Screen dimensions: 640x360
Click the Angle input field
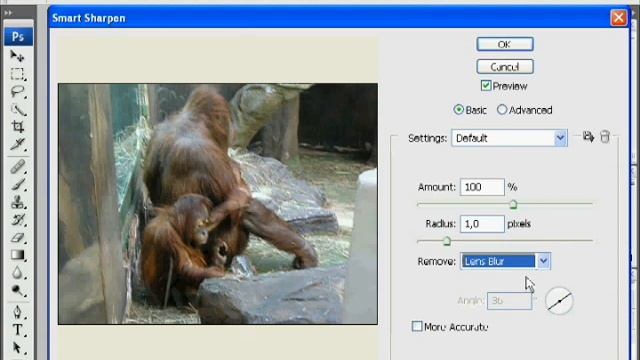pos(509,301)
